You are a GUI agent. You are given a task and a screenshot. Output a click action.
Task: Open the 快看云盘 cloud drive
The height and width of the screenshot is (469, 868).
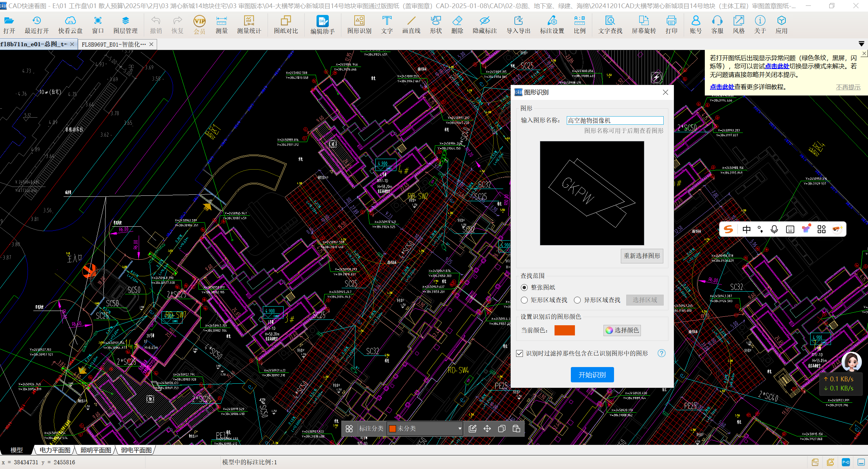point(70,25)
